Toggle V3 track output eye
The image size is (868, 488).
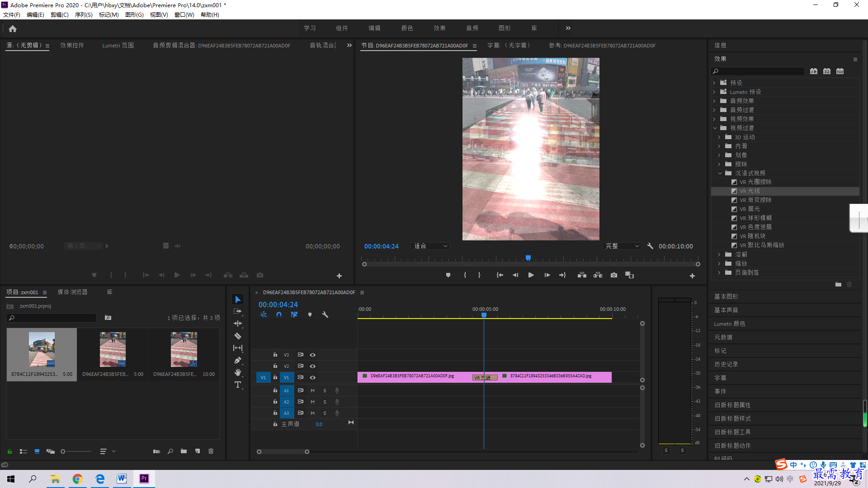click(312, 355)
